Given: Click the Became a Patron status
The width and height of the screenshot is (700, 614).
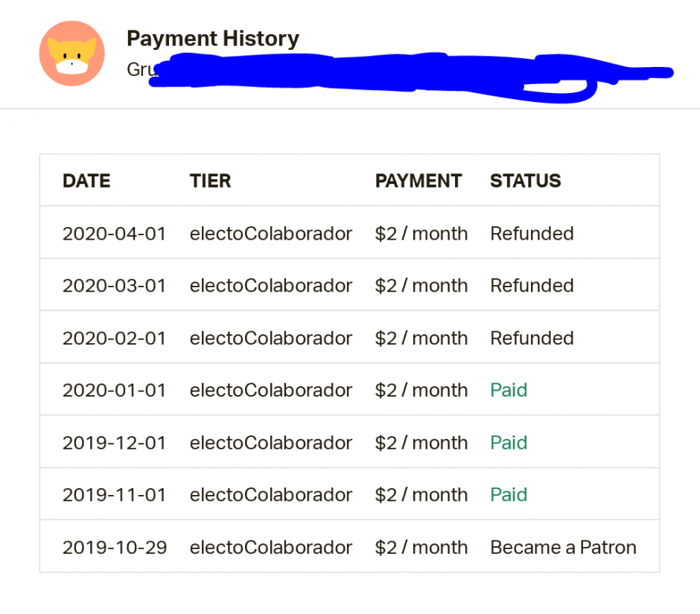Looking at the screenshot, I should [564, 547].
